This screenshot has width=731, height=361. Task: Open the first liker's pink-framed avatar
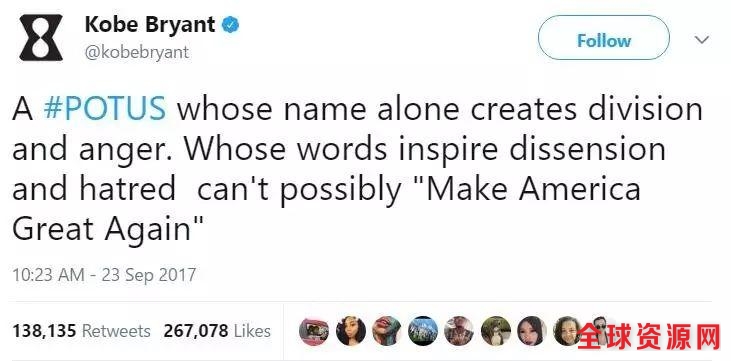314,331
